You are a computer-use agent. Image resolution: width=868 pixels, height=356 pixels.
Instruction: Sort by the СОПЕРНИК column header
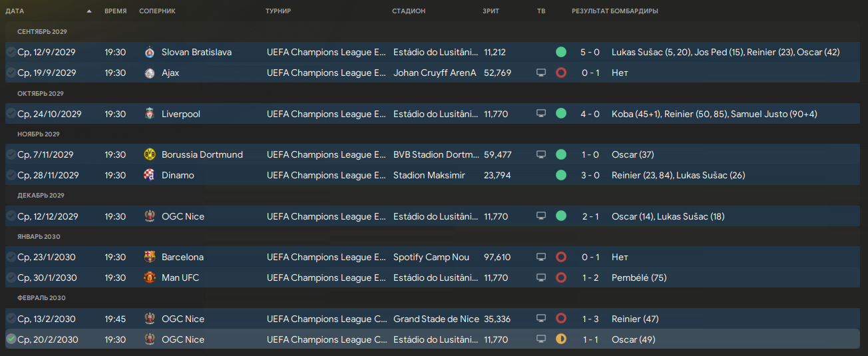click(x=158, y=11)
